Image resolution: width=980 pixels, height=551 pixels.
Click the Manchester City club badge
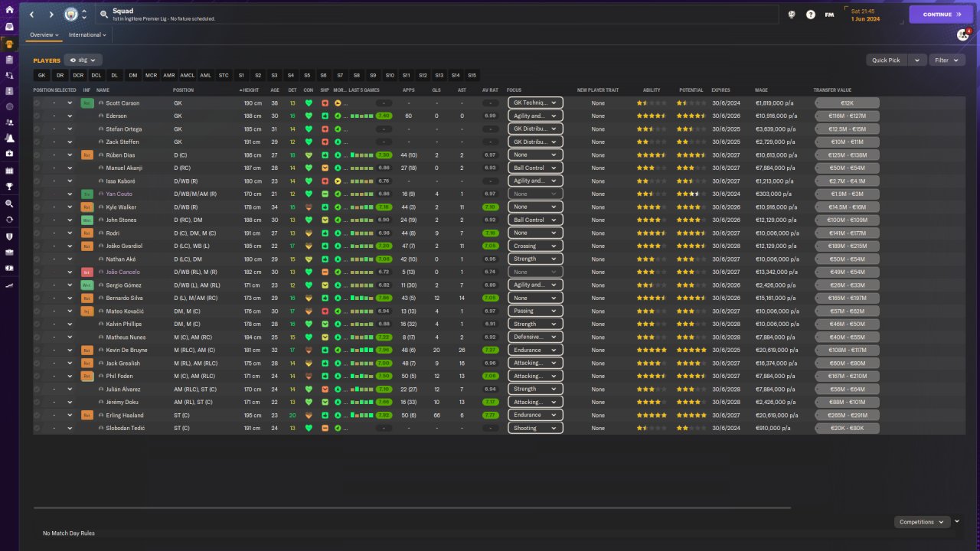coord(71,15)
